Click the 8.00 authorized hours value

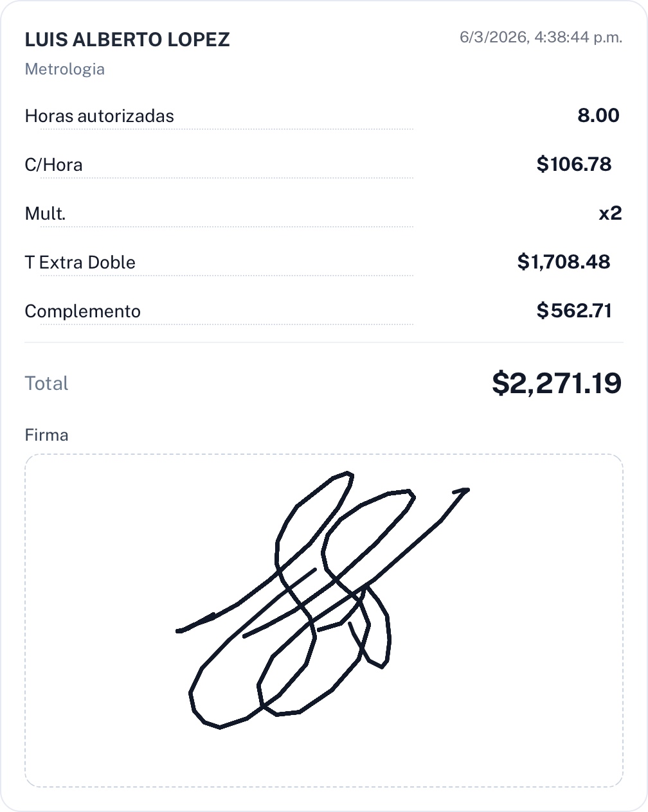tap(598, 116)
